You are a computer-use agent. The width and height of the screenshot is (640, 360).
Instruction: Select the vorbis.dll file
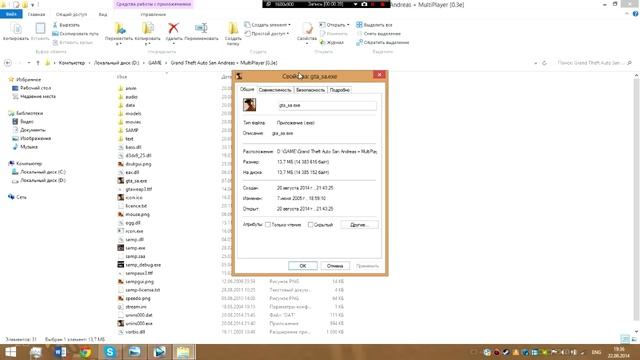131,332
